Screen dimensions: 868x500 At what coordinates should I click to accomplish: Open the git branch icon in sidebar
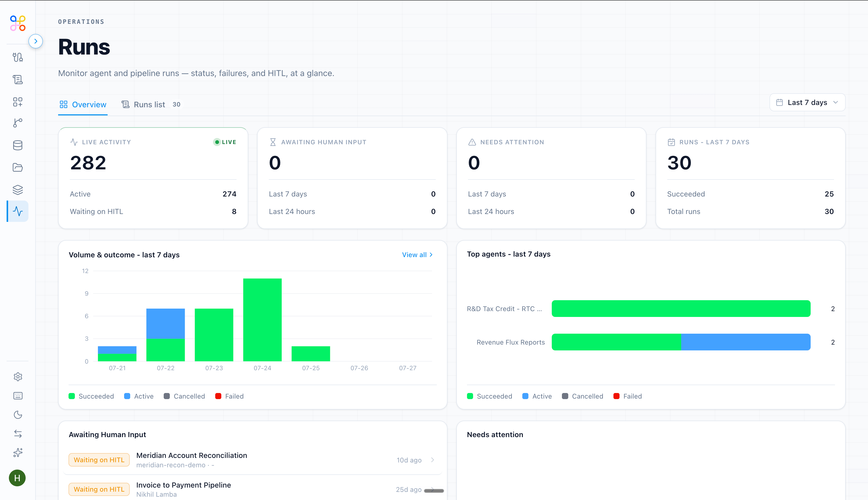(18, 123)
